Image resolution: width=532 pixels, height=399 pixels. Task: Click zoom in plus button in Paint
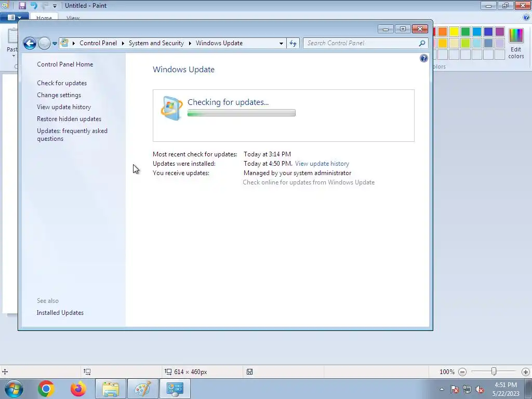[526, 372]
